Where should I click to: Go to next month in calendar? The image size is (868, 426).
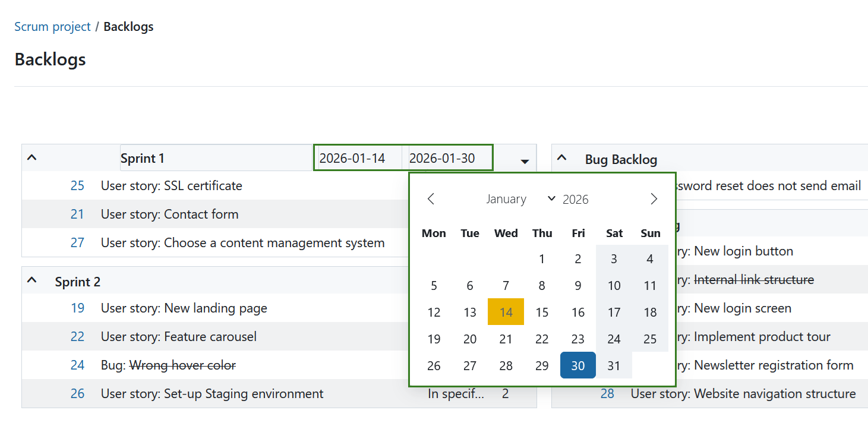click(x=654, y=198)
